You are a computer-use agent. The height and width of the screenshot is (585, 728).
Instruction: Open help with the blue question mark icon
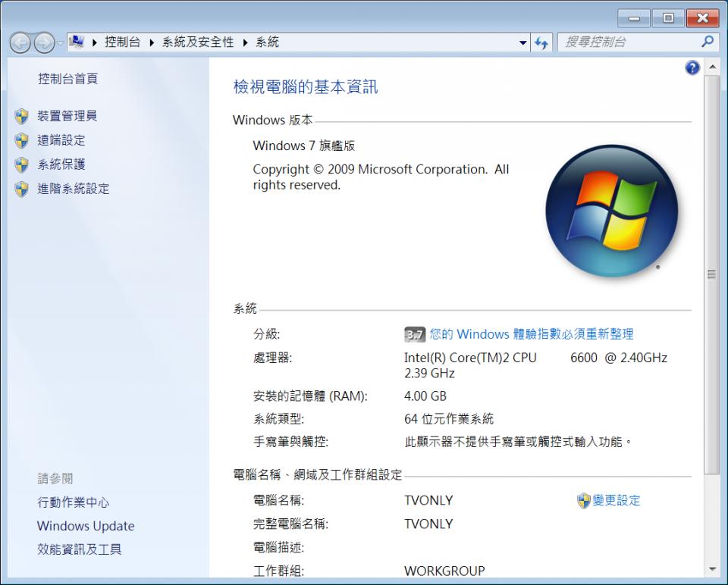click(692, 68)
